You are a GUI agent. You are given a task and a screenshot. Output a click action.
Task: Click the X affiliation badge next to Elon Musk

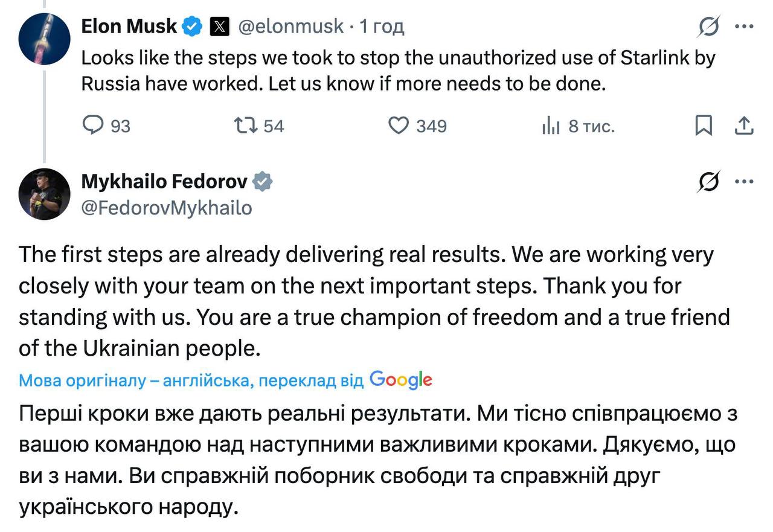pos(219,27)
